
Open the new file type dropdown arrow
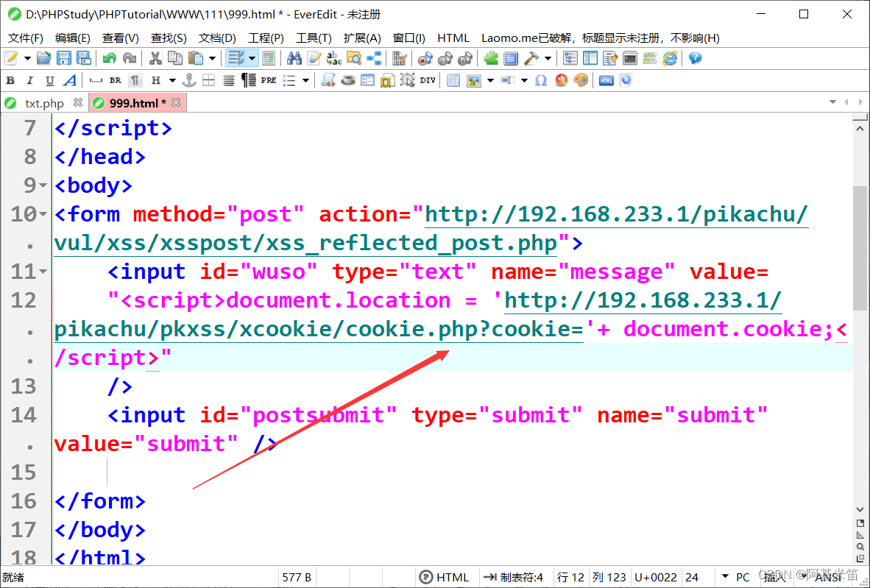(26, 58)
